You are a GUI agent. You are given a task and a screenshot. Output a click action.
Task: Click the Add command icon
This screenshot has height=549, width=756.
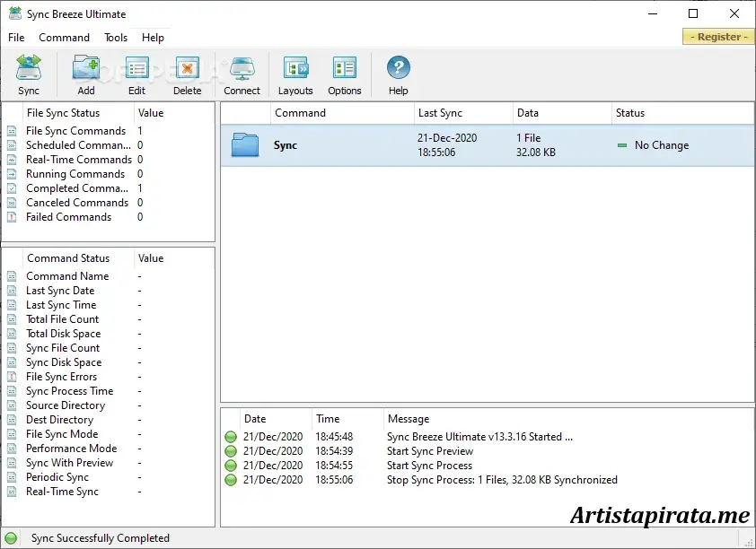pos(85,68)
